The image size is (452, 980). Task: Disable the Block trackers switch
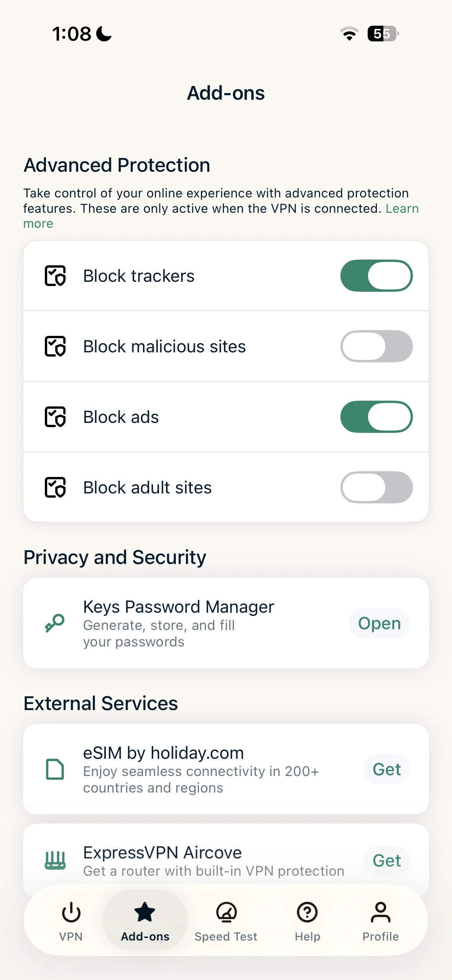point(376,276)
